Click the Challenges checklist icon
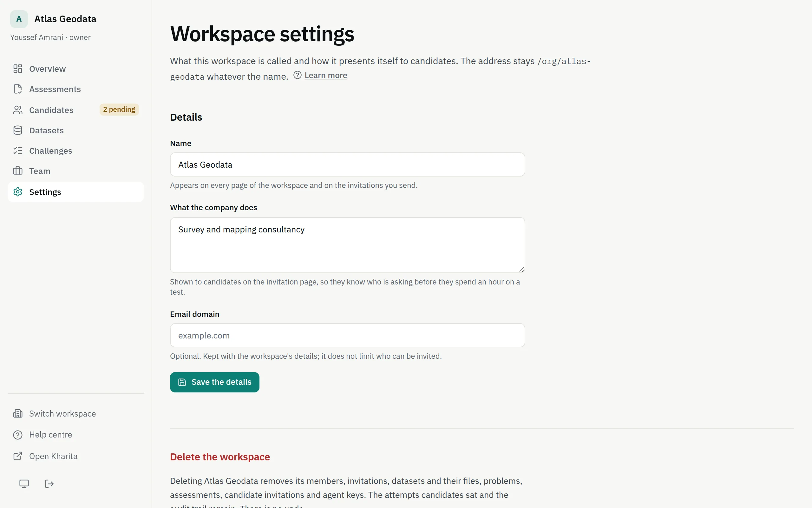The image size is (812, 508). point(18,150)
